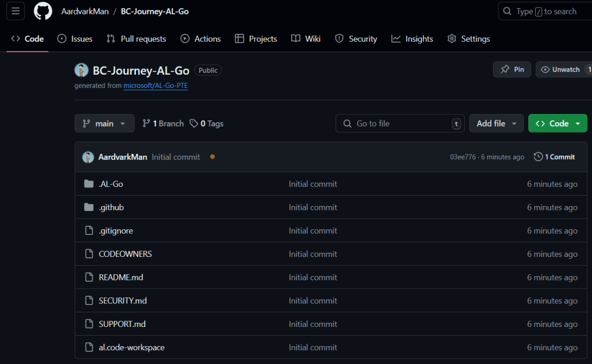View the 0 Tags link
This screenshot has height=364, width=592.
pyautogui.click(x=207, y=123)
